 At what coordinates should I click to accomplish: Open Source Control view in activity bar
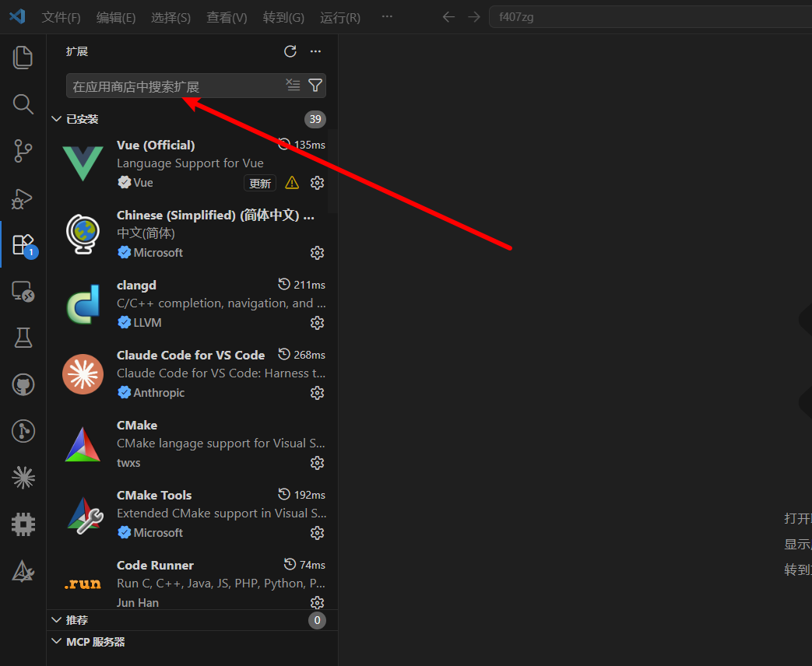coord(23,151)
